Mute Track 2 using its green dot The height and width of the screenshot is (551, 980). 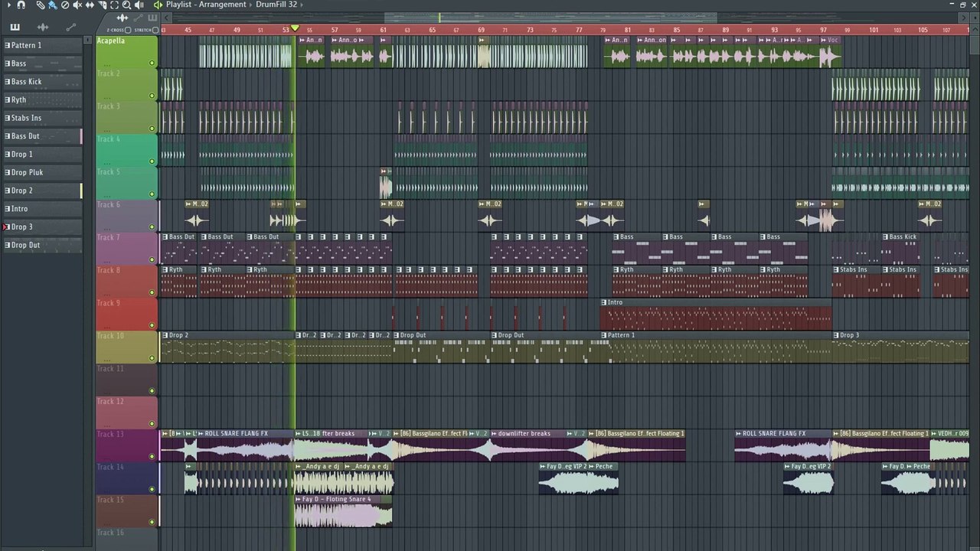click(152, 96)
